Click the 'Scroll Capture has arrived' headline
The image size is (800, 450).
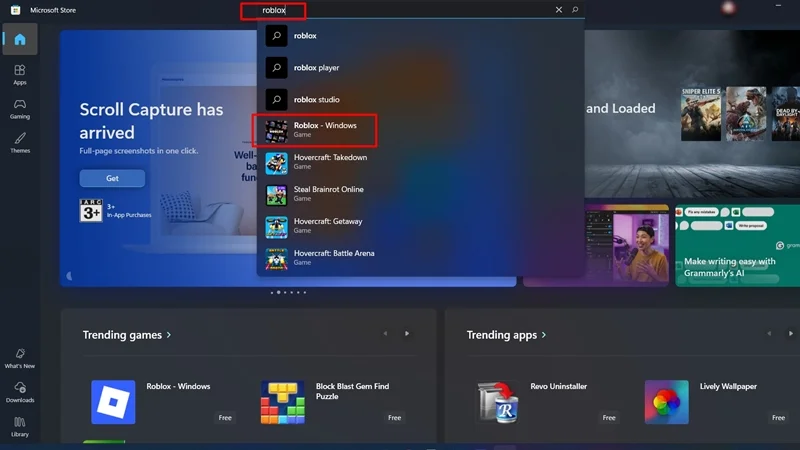(x=151, y=121)
